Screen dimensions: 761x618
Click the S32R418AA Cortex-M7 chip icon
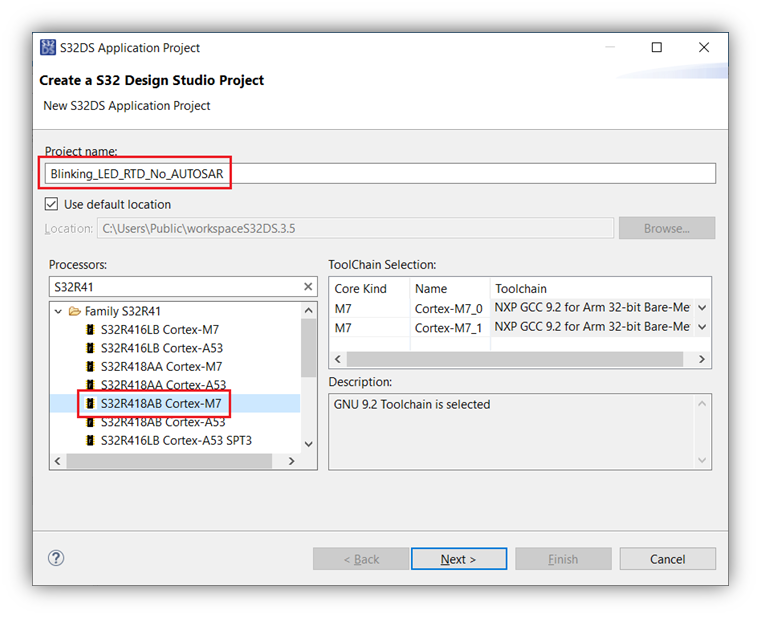click(91, 367)
